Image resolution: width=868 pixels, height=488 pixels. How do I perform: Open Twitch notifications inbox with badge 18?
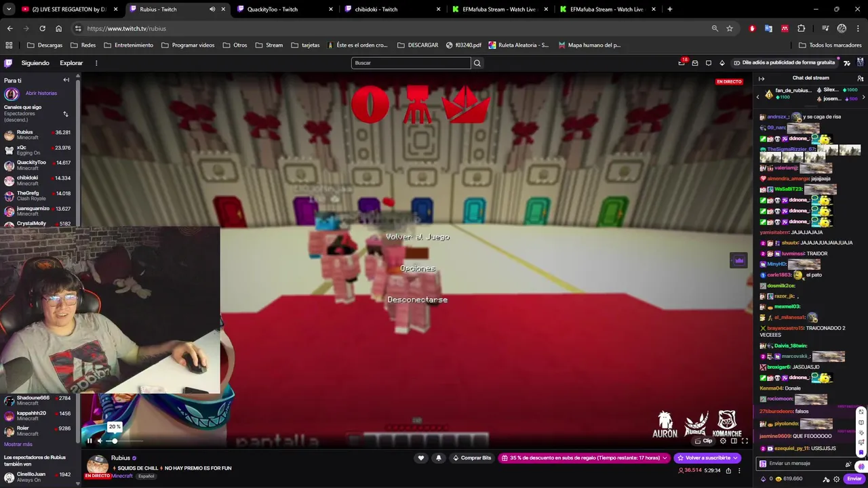(682, 62)
